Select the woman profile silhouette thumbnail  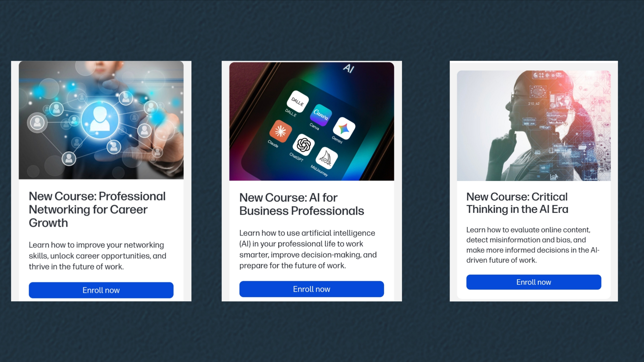tap(534, 126)
